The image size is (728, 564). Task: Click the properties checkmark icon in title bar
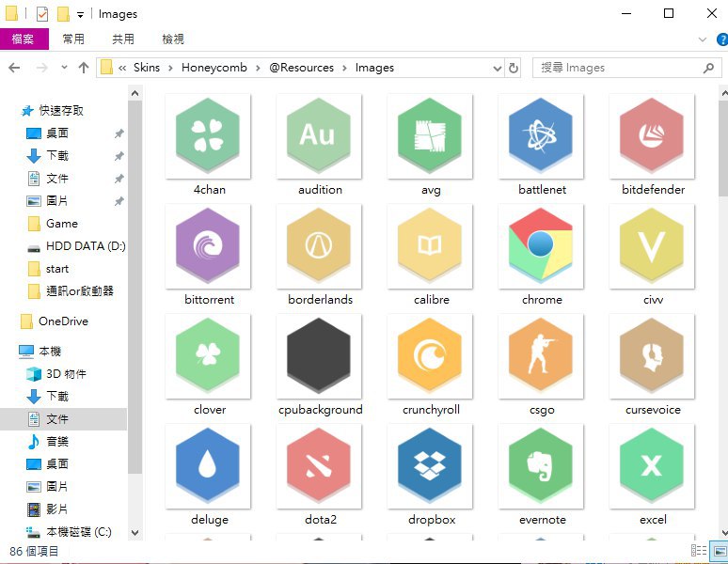(x=42, y=14)
